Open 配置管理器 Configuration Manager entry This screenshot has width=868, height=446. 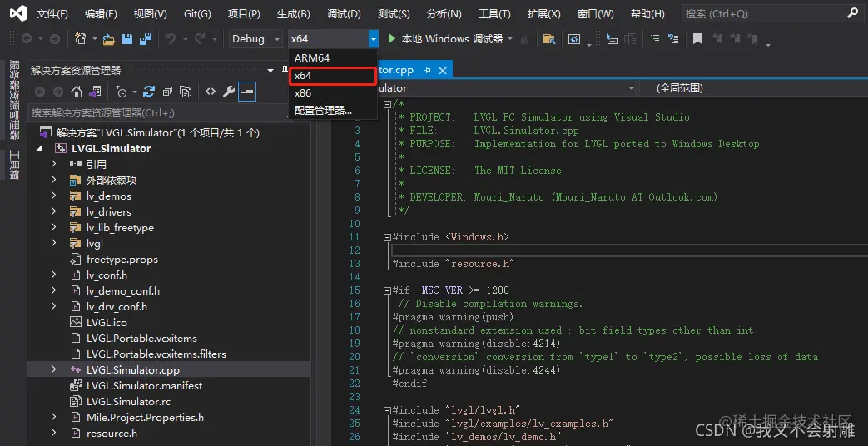tap(333, 110)
